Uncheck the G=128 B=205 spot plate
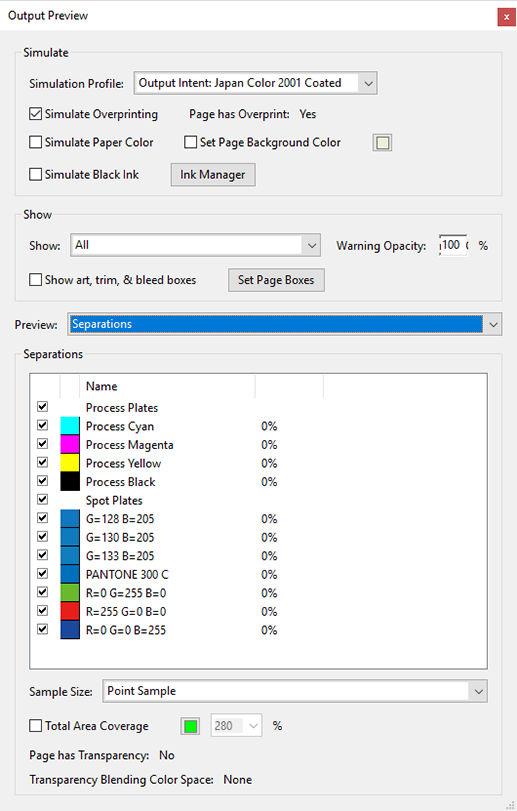Viewport: 517px width, 811px height. (42, 518)
